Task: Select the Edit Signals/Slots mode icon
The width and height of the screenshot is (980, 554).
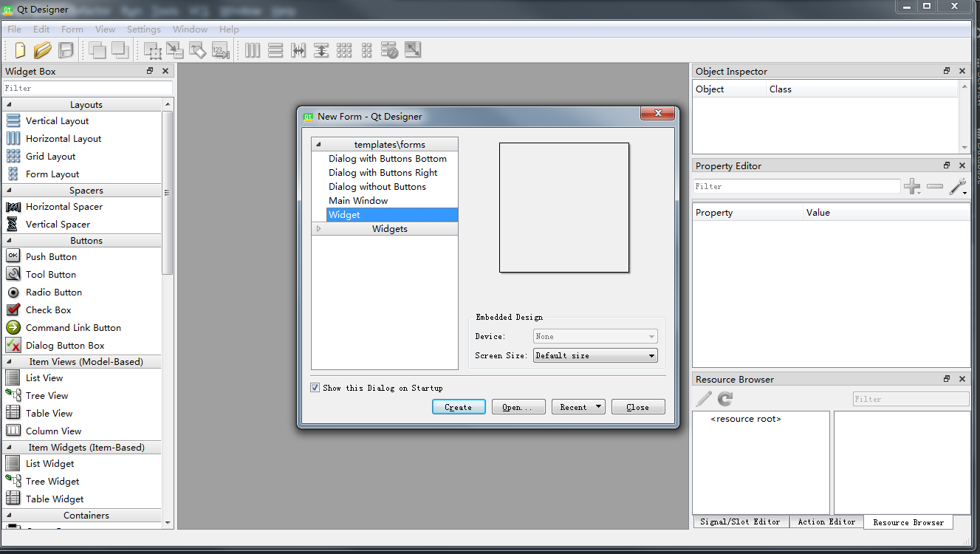Action: point(175,50)
